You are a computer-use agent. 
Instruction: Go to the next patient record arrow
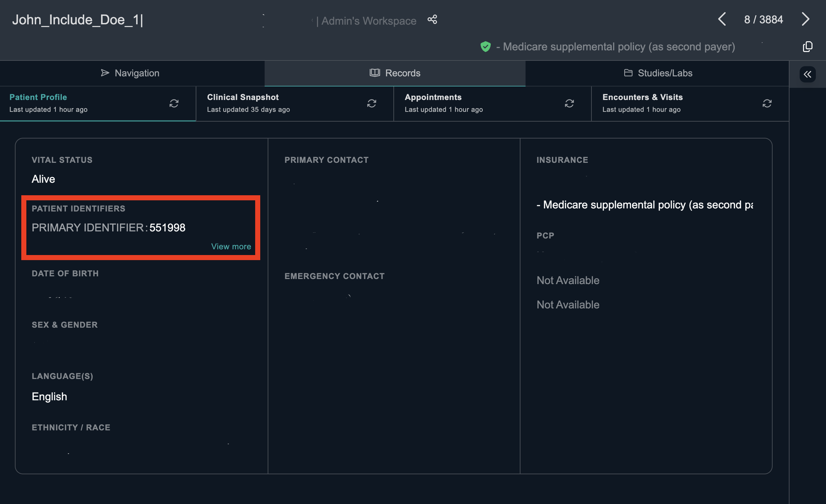tap(805, 19)
